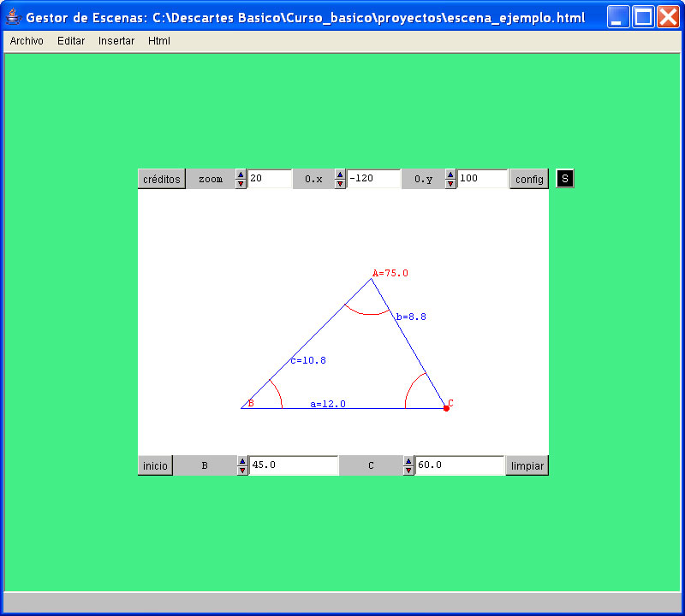The width and height of the screenshot is (685, 616).
Task: Click the B parameter label in bottom bar
Action: point(205,465)
